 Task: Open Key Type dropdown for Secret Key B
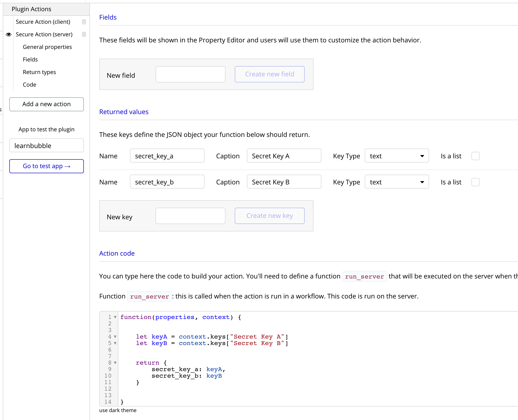click(x=396, y=182)
